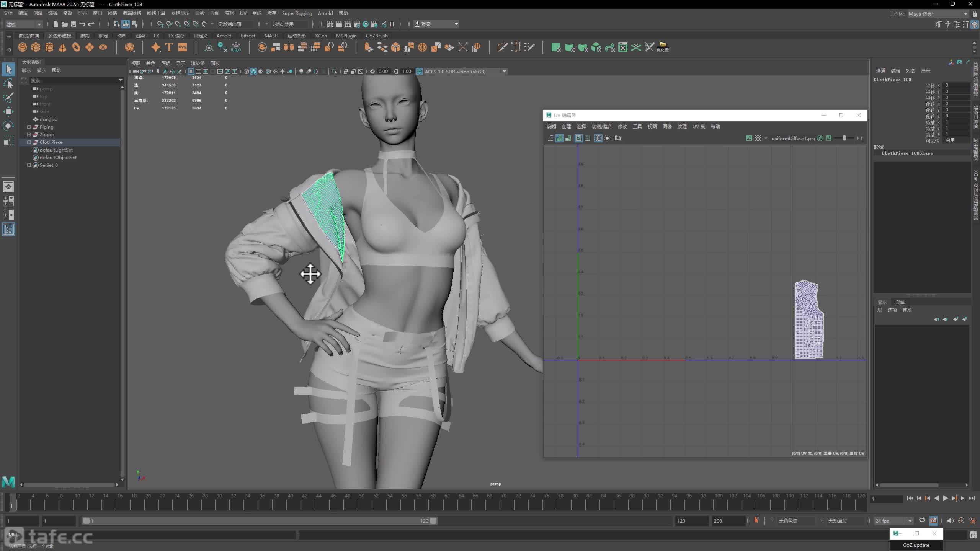The height and width of the screenshot is (551, 980).
Task: Click the Redo icon in status line
Action: pyautogui.click(x=91, y=24)
